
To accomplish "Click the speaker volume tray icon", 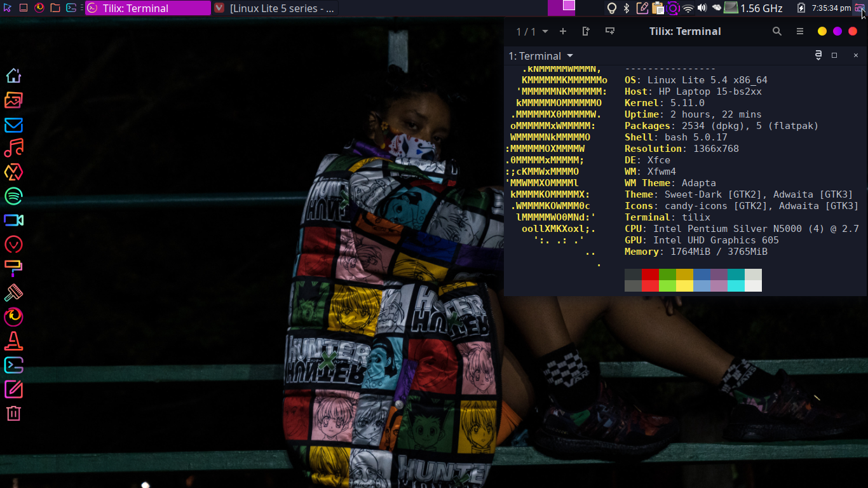I will [x=702, y=8].
